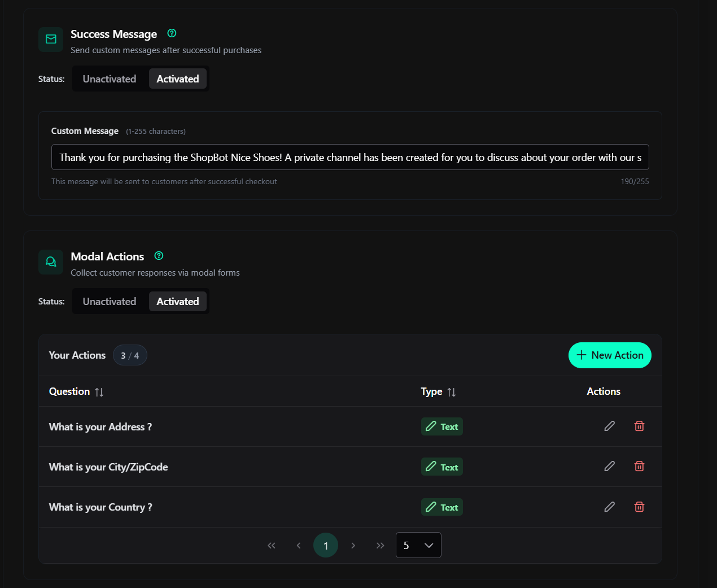717x588 pixels.
Task: Jump to the last page of actions
Action: pyautogui.click(x=380, y=546)
